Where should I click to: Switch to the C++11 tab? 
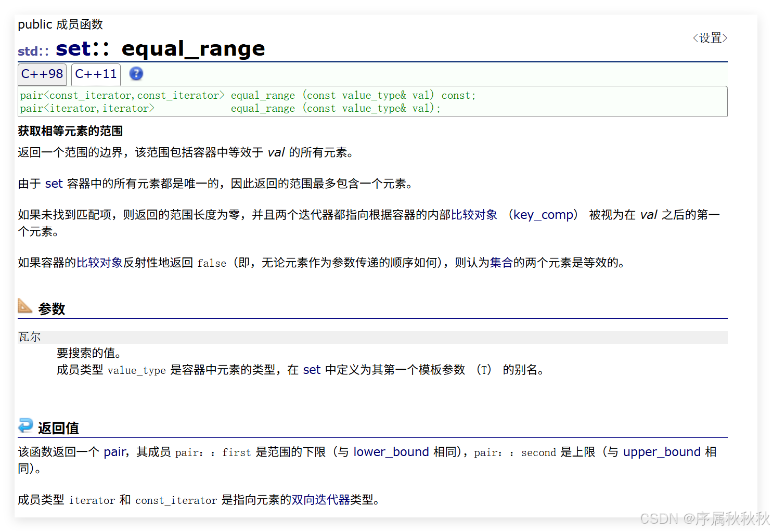96,74
